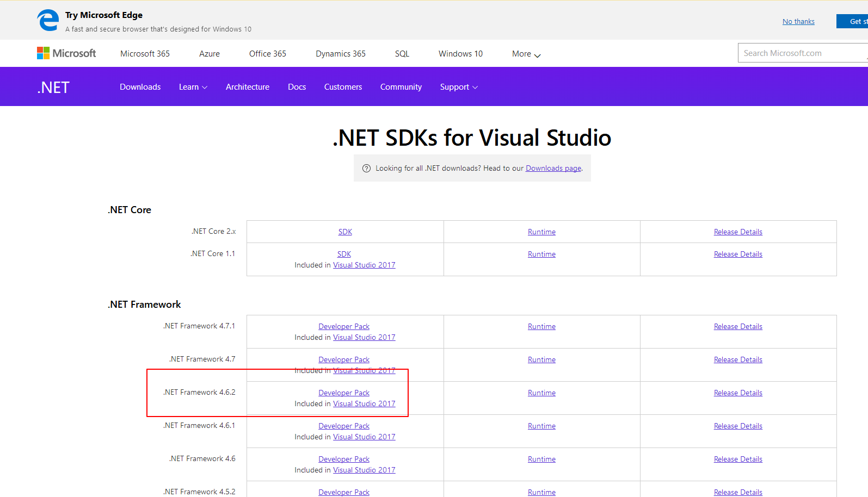Click the Microsoft logo
This screenshot has height=497, width=868.
66,53
